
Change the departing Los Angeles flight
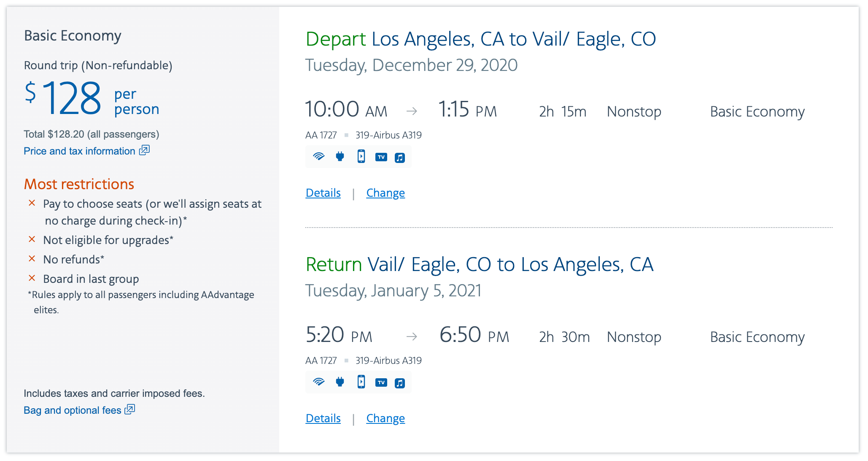tap(385, 193)
